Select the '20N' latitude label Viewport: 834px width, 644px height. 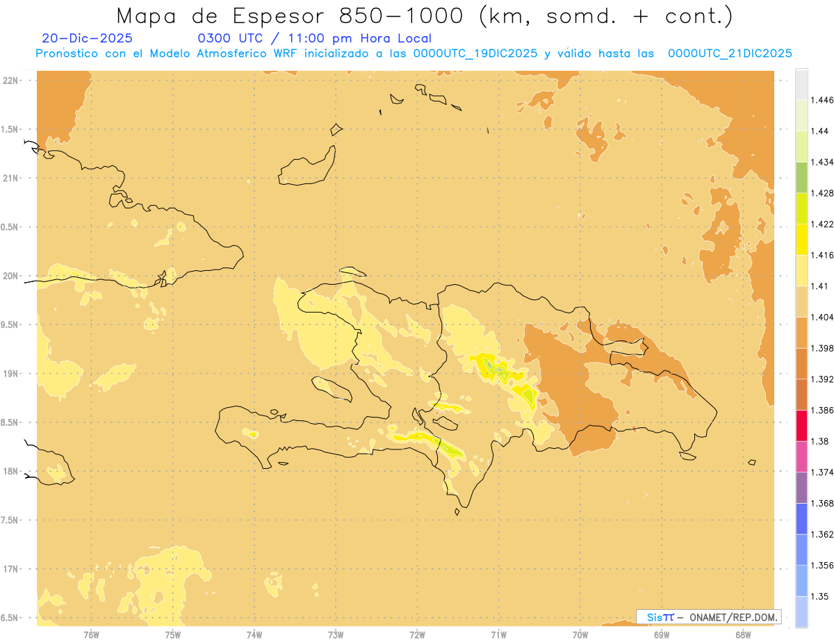(x=12, y=276)
